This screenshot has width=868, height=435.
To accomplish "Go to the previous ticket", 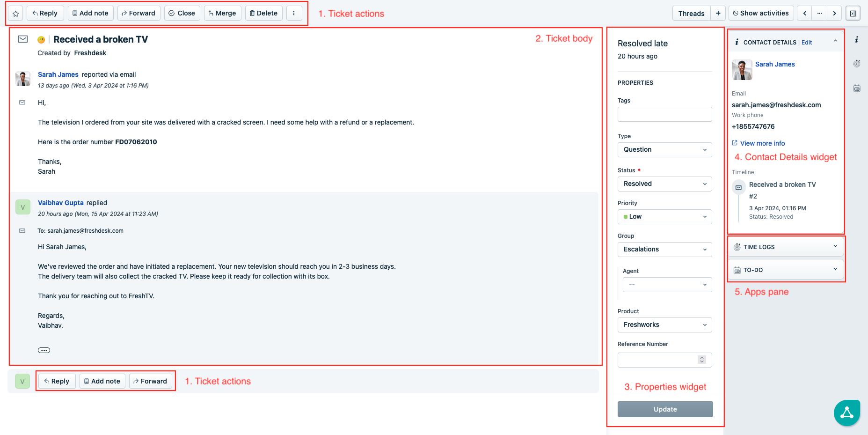I will coord(804,13).
